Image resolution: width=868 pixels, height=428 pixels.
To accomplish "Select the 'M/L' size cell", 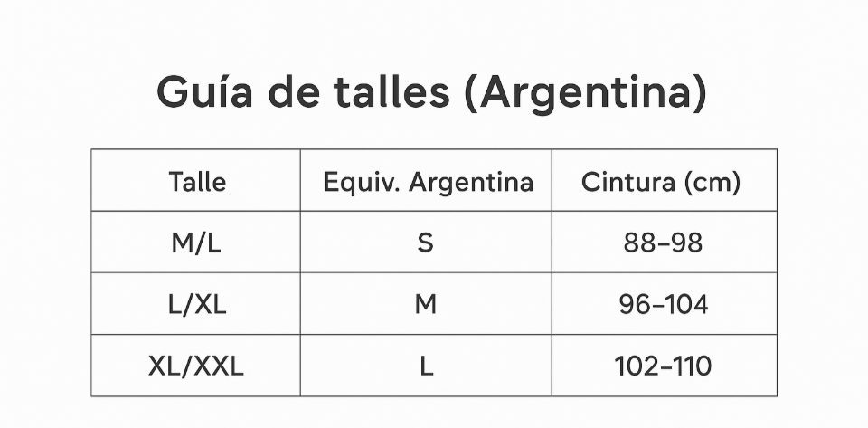I will click(196, 243).
